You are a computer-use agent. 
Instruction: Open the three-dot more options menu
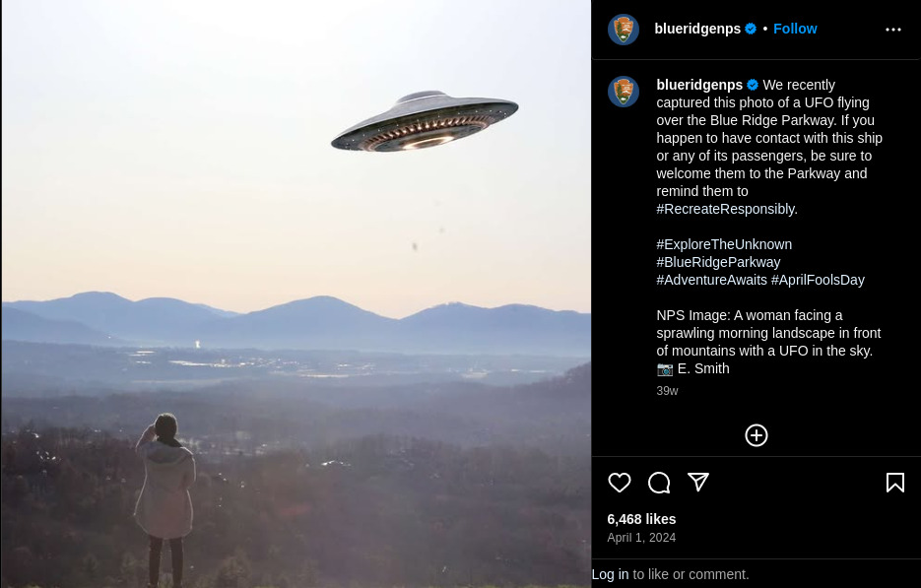[x=892, y=30]
